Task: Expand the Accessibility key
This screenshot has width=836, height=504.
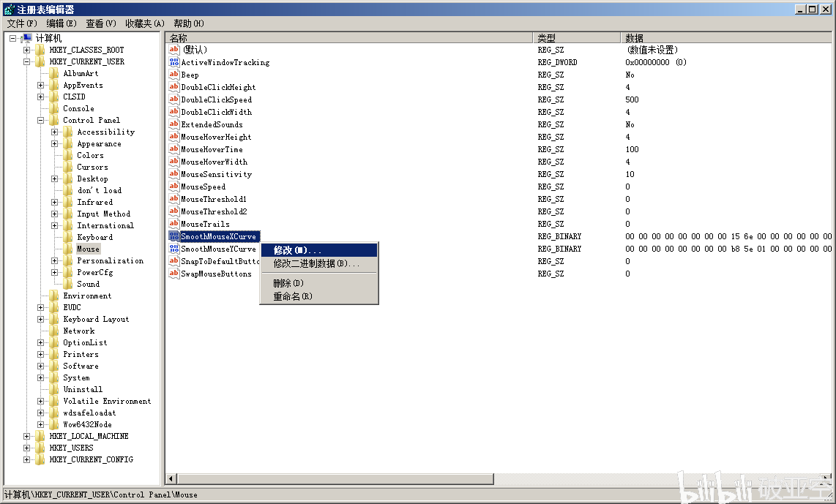Action: click(x=54, y=132)
